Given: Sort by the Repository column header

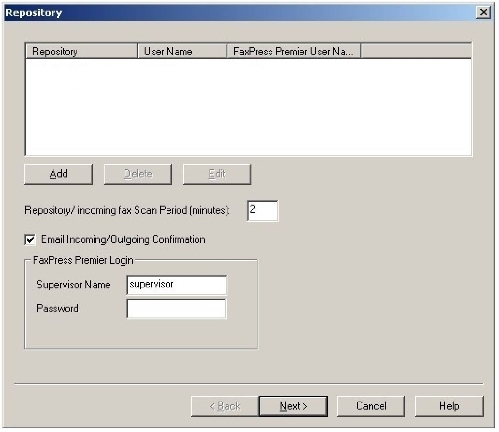Looking at the screenshot, I should click(x=81, y=51).
